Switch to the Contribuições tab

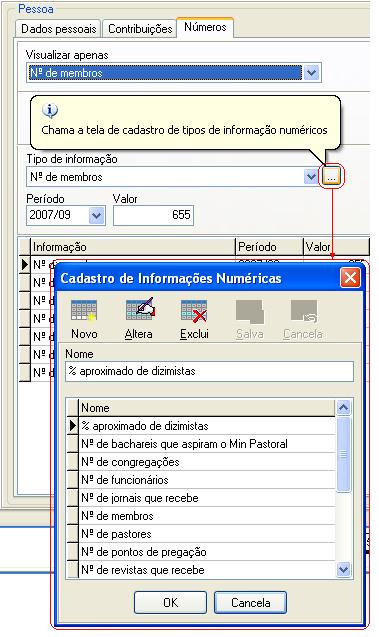coord(140,29)
